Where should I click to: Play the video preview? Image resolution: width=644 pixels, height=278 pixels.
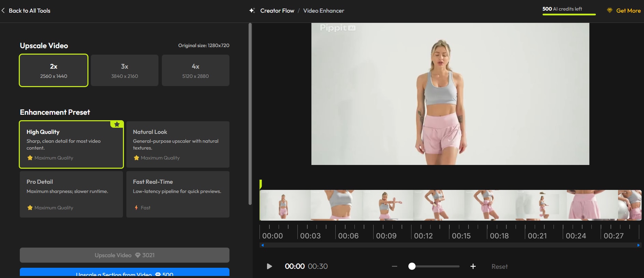(269, 266)
